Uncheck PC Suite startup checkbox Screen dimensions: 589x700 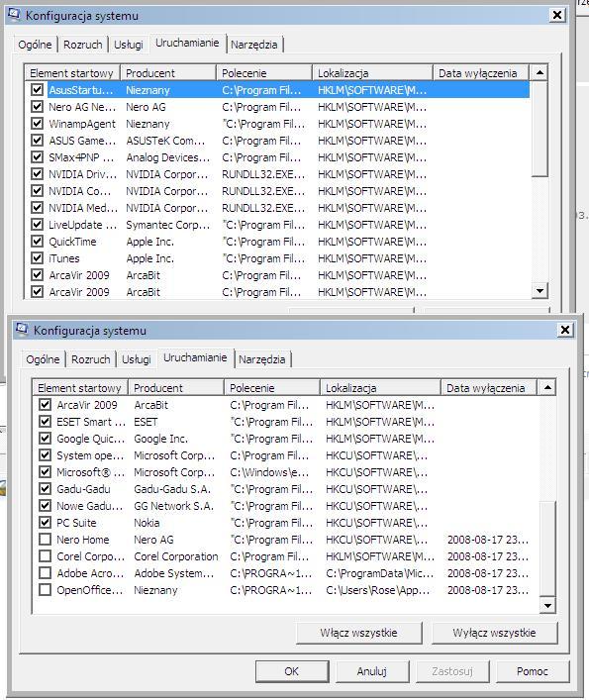click(45, 523)
